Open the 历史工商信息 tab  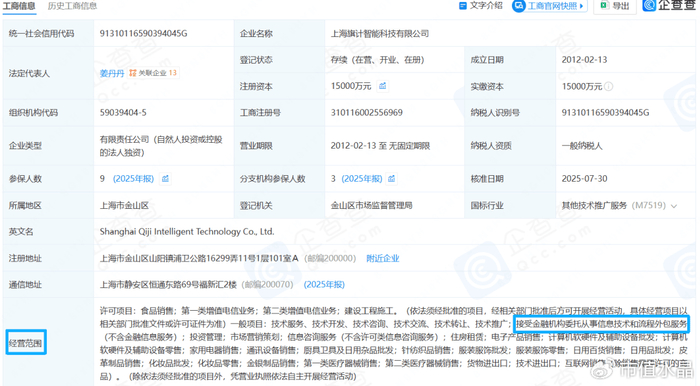tap(72, 6)
